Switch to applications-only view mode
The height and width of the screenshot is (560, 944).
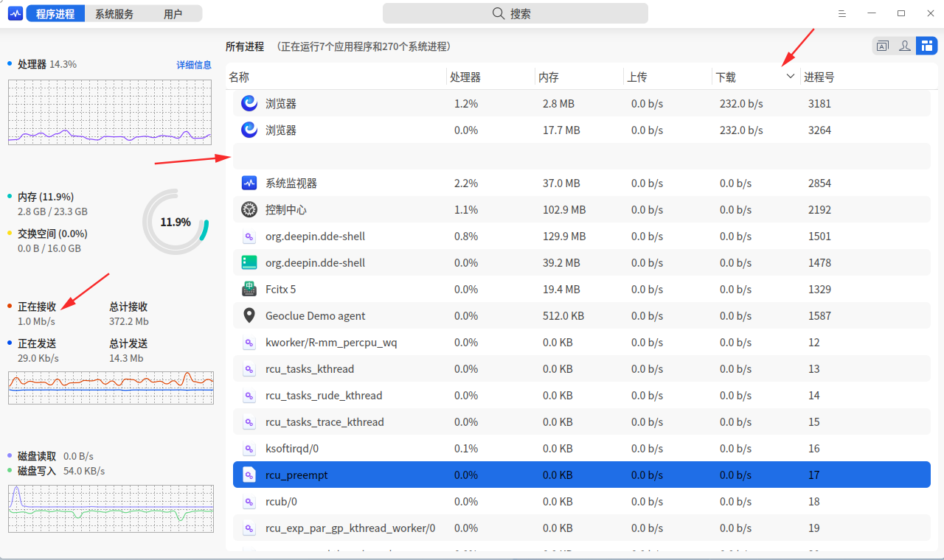click(x=882, y=46)
